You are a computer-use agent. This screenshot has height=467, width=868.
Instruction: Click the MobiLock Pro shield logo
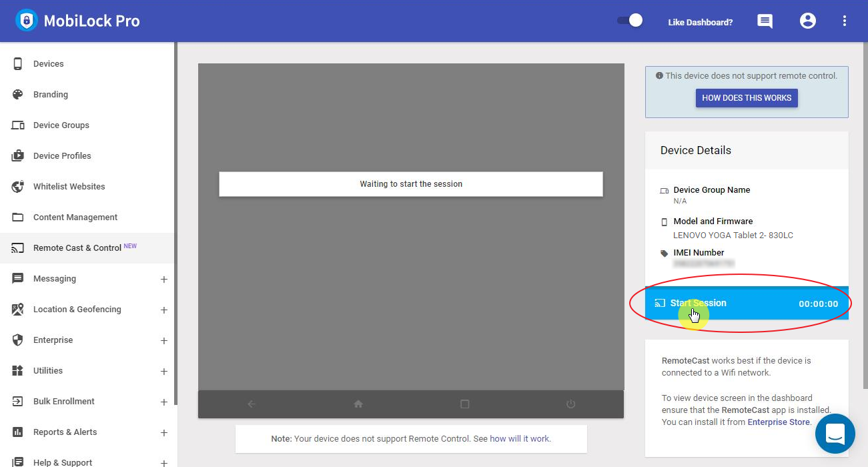coord(27,21)
